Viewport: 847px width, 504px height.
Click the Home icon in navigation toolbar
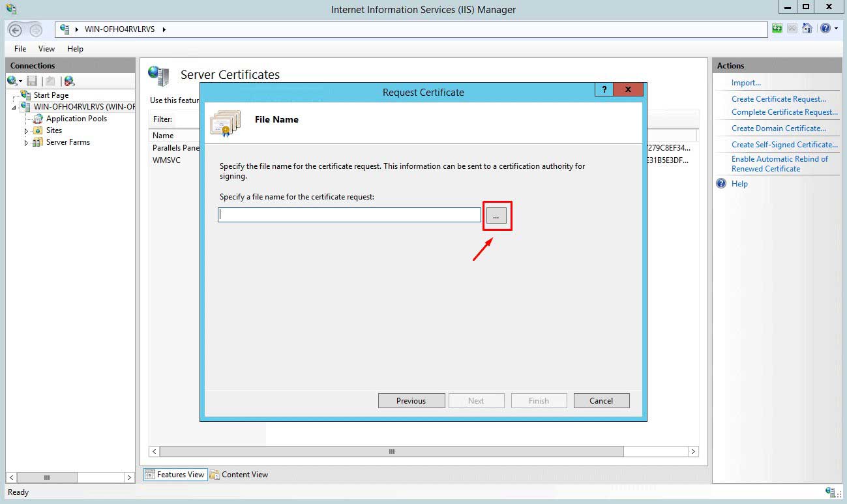click(807, 29)
